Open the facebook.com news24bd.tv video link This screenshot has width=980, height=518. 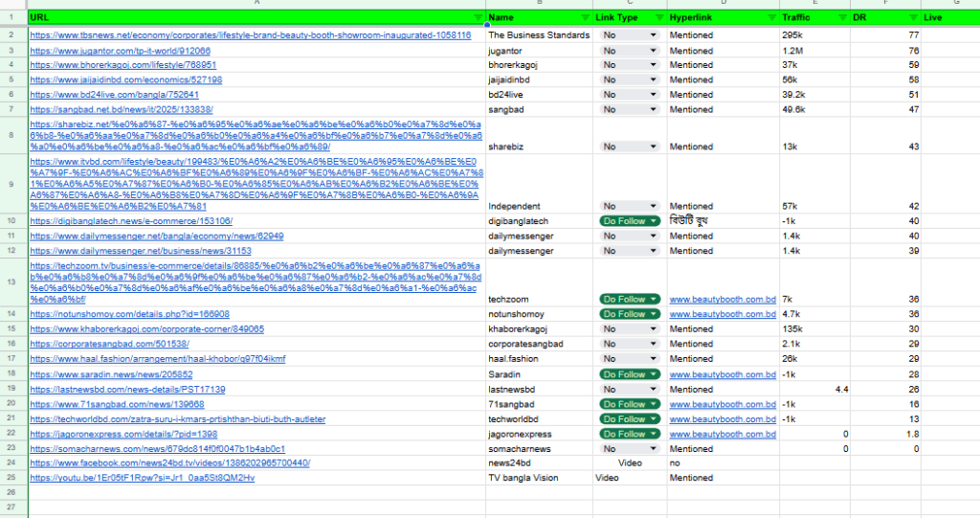[x=170, y=463]
